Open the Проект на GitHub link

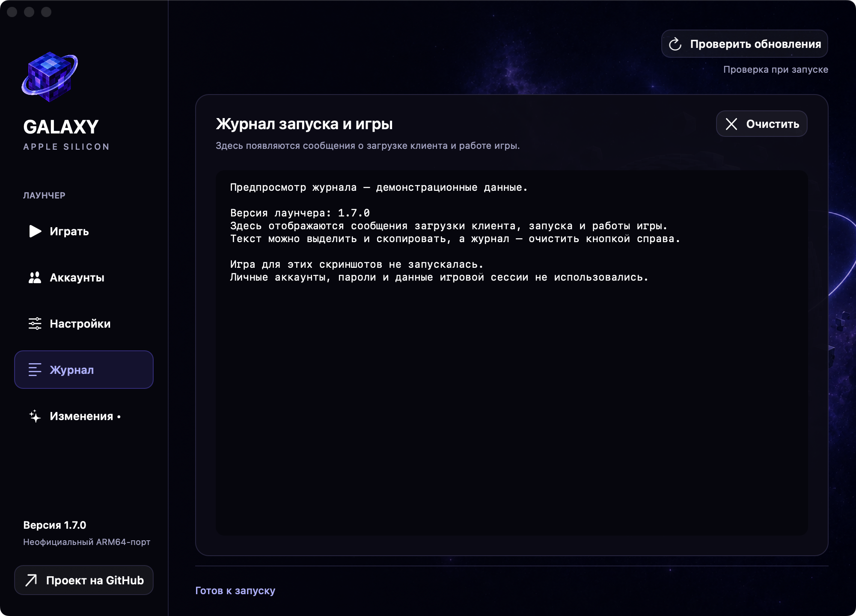click(x=84, y=580)
